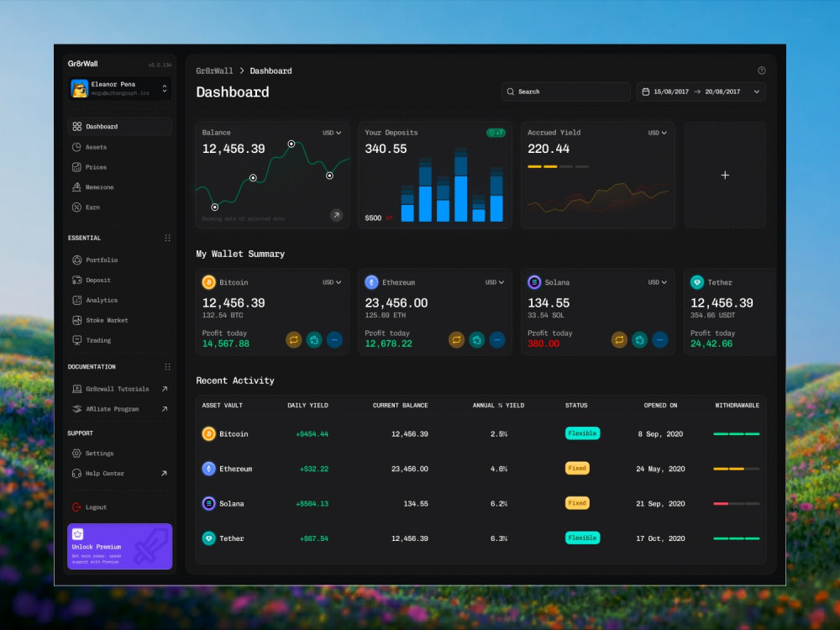This screenshot has height=630, width=840.
Task: Click the Ethereum coin icon in wallet card
Action: 372,282
